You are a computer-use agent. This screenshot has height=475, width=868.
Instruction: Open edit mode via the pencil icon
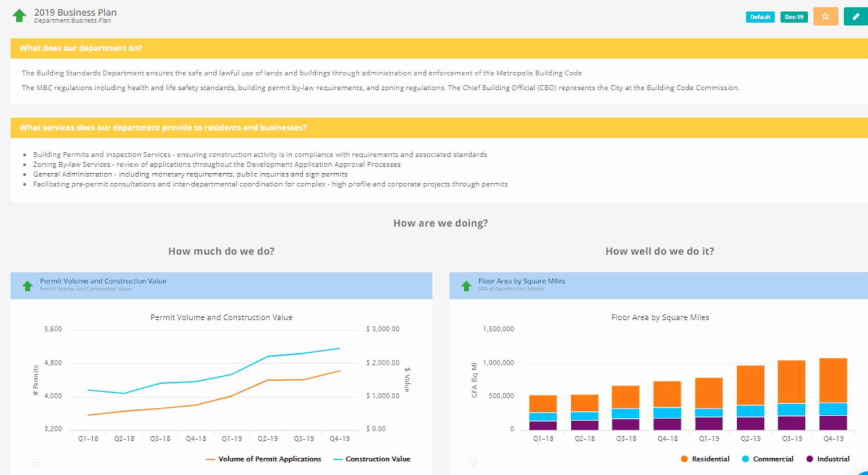point(856,16)
